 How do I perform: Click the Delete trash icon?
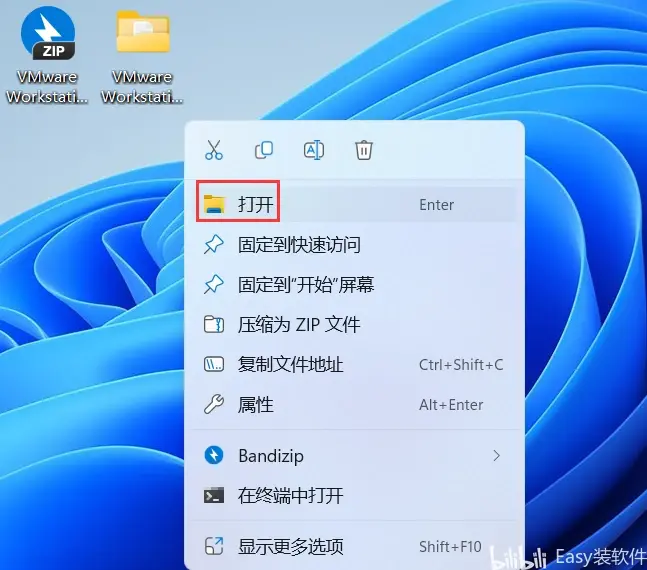364,150
